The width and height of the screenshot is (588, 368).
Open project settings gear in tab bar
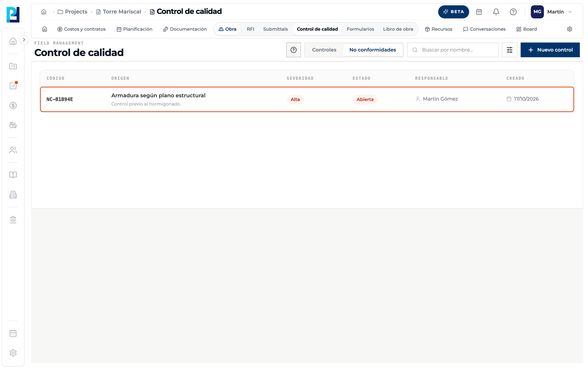(570, 29)
